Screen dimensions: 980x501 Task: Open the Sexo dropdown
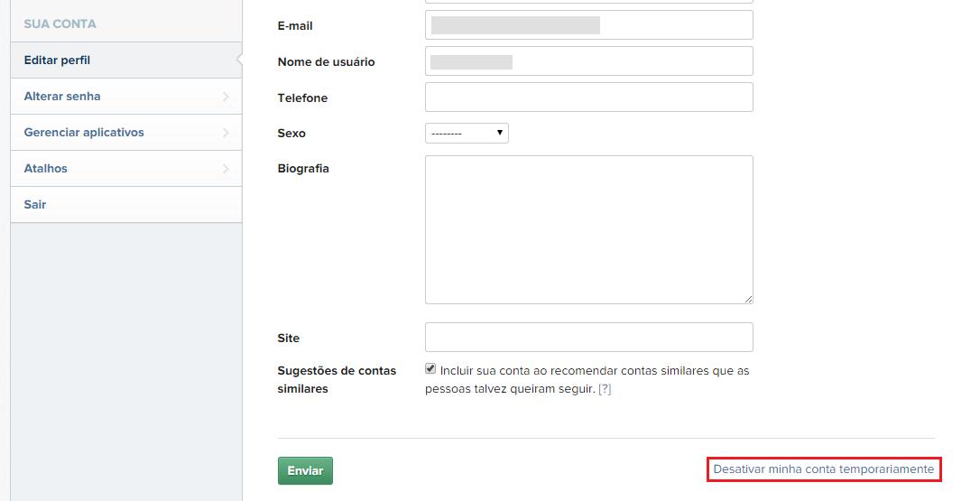467,134
